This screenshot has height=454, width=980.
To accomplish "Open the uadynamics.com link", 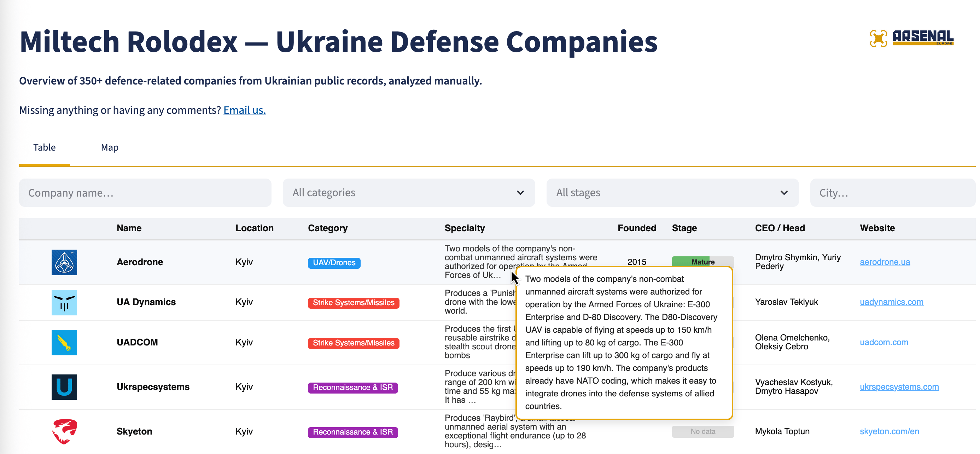I will click(891, 302).
